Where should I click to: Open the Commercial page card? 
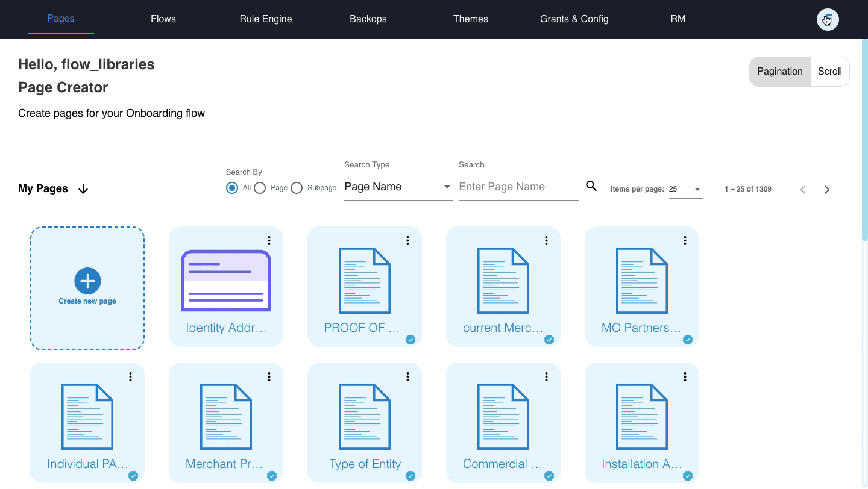[503, 416]
